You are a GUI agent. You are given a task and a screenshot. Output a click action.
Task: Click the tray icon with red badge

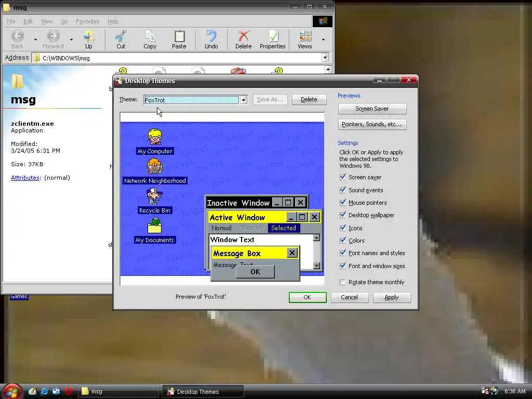485,391
